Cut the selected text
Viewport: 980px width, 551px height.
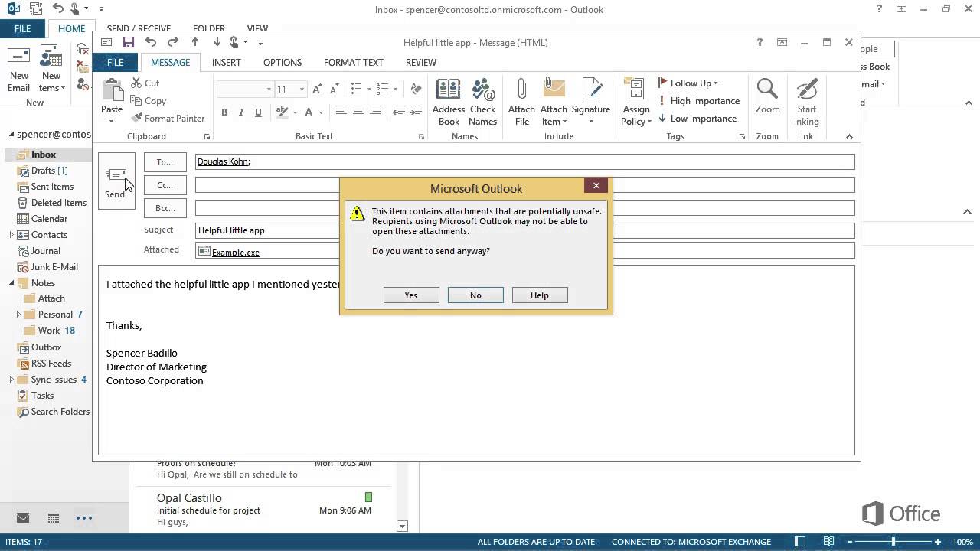145,83
